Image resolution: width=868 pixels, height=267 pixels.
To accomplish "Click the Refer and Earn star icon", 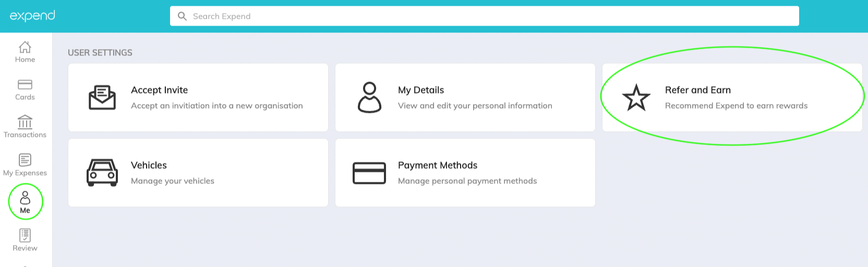I will 636,98.
